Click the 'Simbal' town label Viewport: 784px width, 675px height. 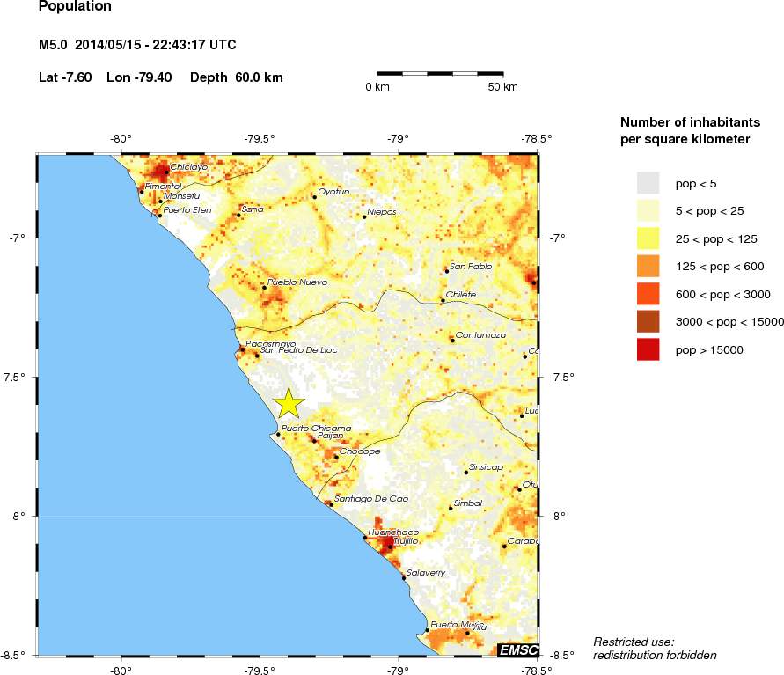(x=467, y=503)
